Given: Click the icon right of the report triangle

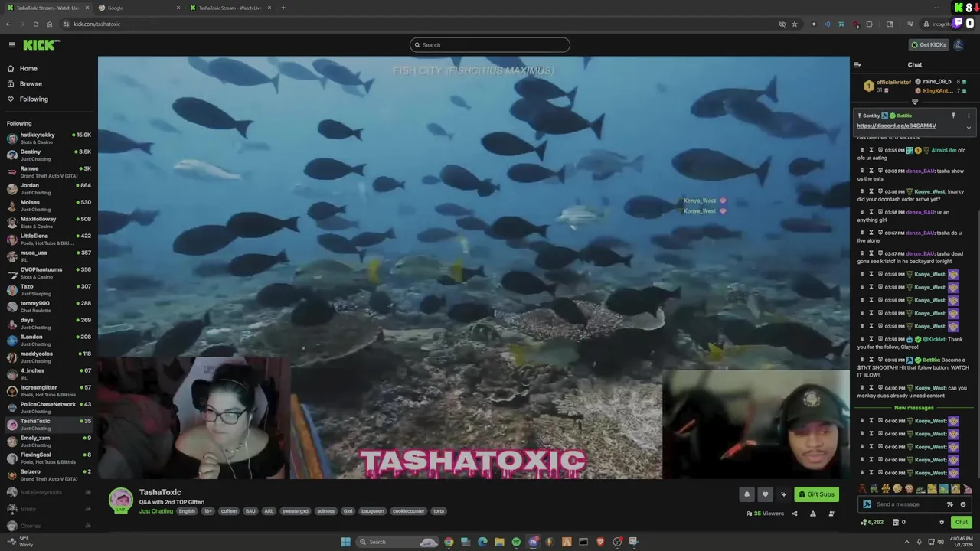Looking at the screenshot, I should (x=831, y=514).
